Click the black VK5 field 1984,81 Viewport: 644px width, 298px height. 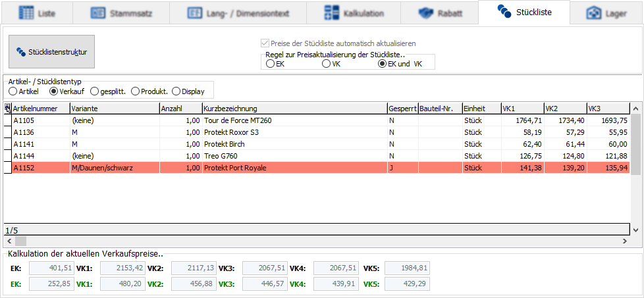click(x=408, y=269)
